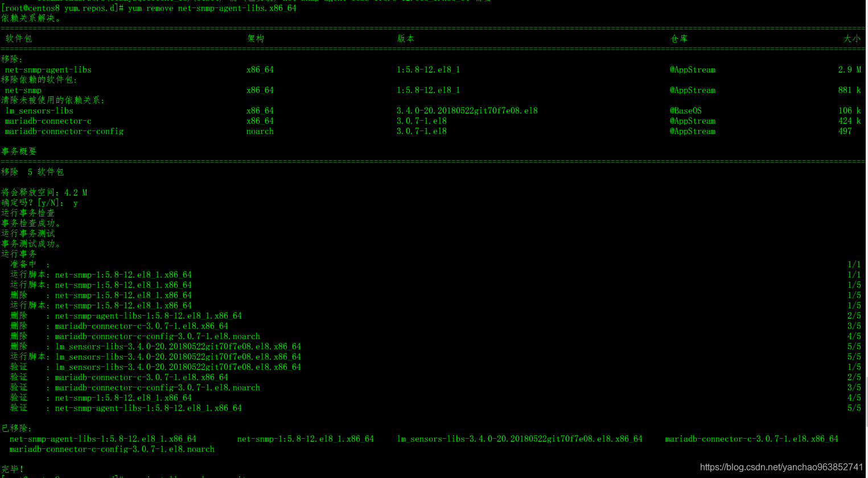The image size is (868, 478).
Task: Click the 106 k size value
Action: tap(850, 111)
